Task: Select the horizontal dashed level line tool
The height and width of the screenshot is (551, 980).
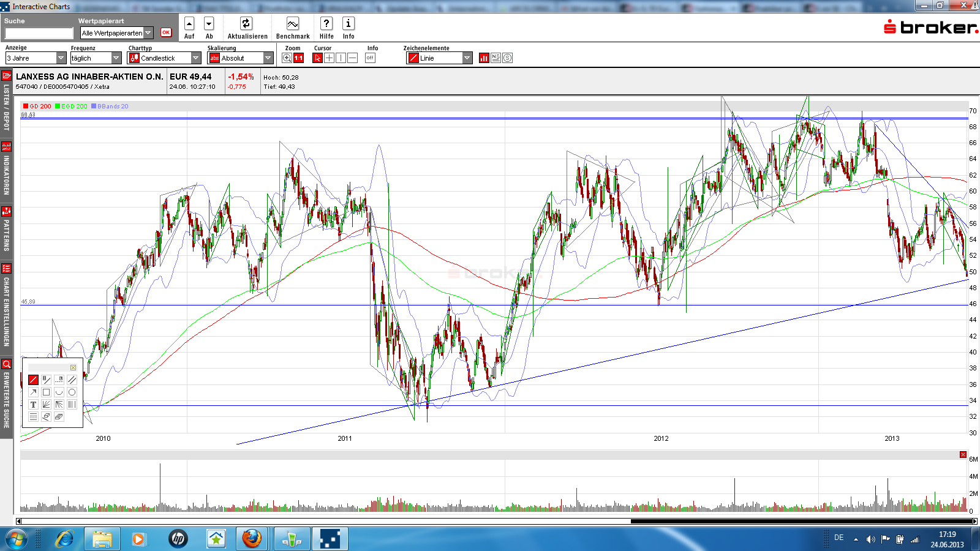Action: pos(59,380)
